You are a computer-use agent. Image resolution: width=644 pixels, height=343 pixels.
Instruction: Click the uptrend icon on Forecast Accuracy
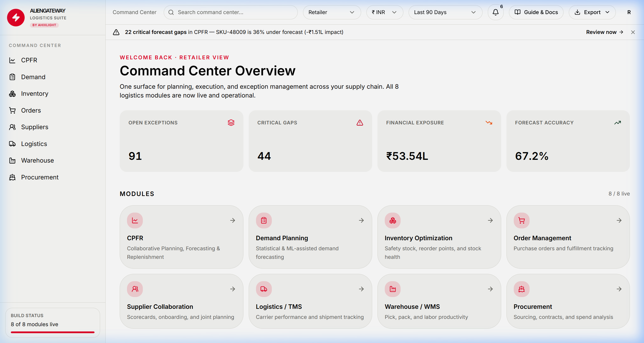click(618, 123)
